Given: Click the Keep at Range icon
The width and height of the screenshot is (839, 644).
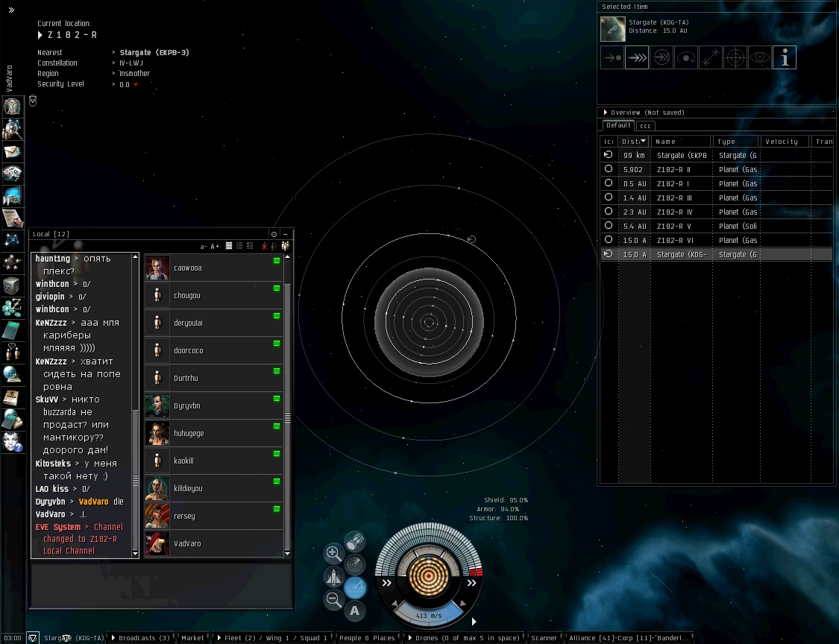Looking at the screenshot, I should pyautogui.click(x=711, y=58).
